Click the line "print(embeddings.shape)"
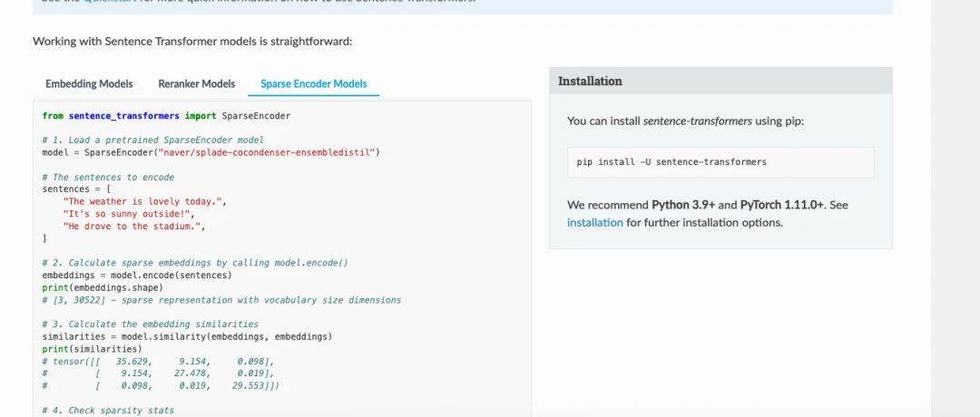Viewport: 980px width, 417px height. (x=103, y=287)
